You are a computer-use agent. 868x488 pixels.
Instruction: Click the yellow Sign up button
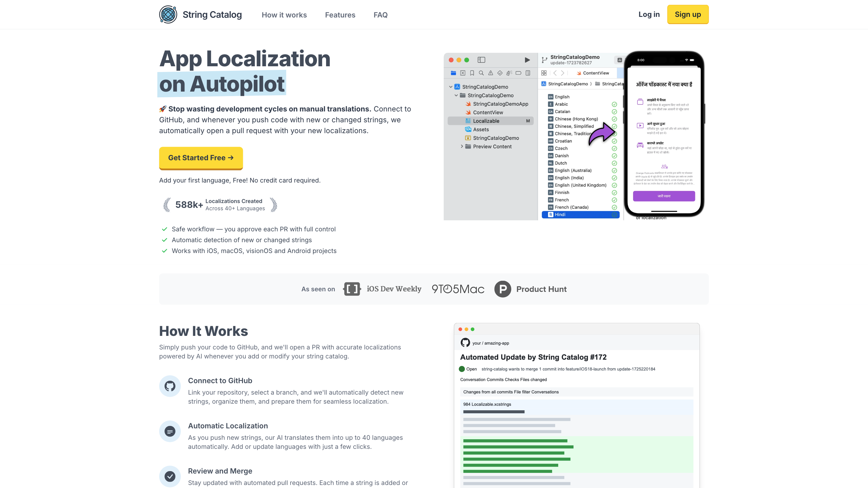(x=688, y=14)
